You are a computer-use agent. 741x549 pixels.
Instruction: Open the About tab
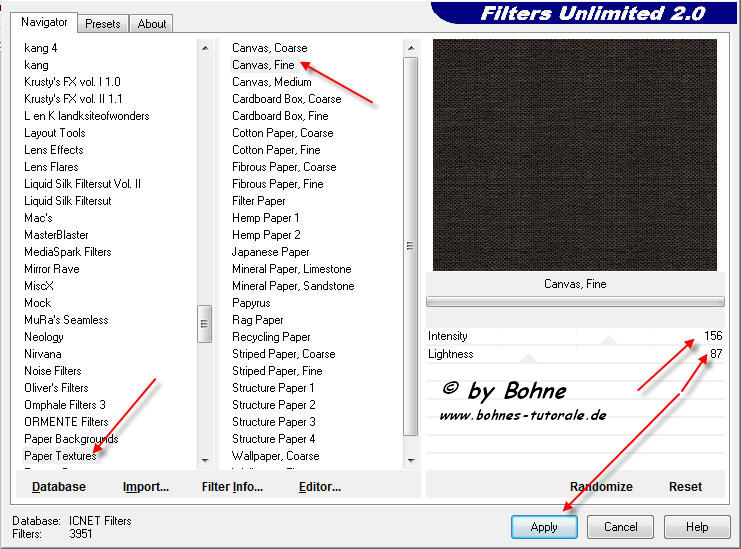click(x=152, y=23)
